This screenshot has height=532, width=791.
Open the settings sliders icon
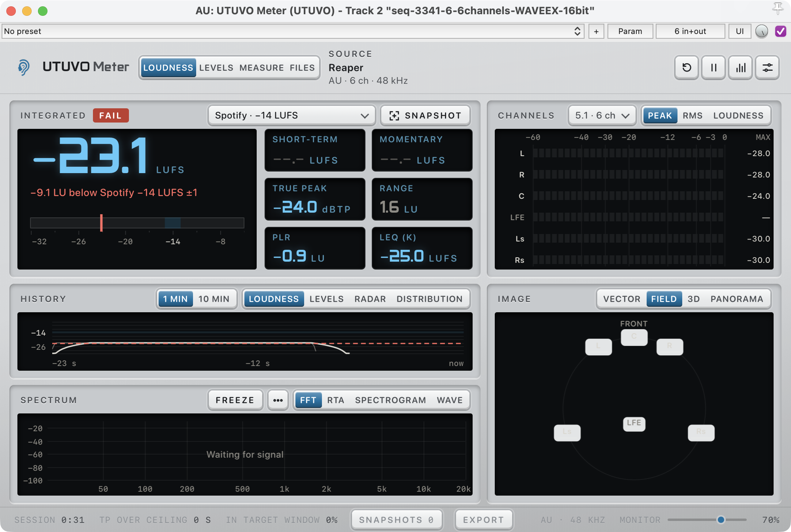pyautogui.click(x=767, y=68)
